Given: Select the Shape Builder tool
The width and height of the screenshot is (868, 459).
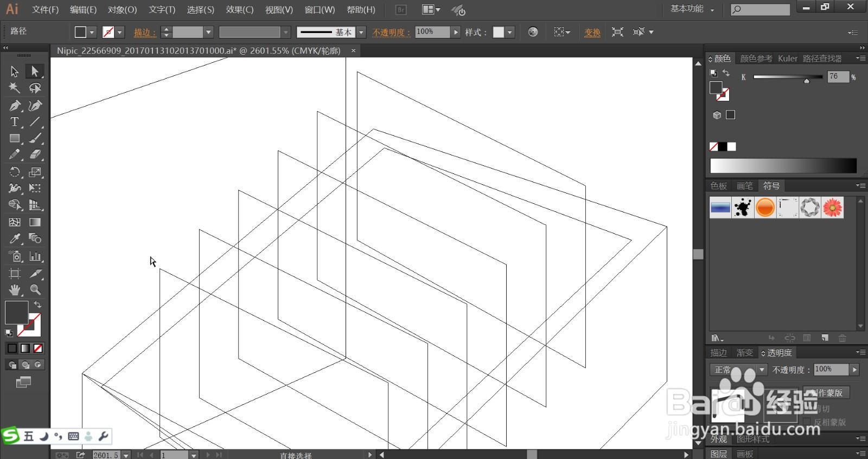Looking at the screenshot, I should coord(15,205).
